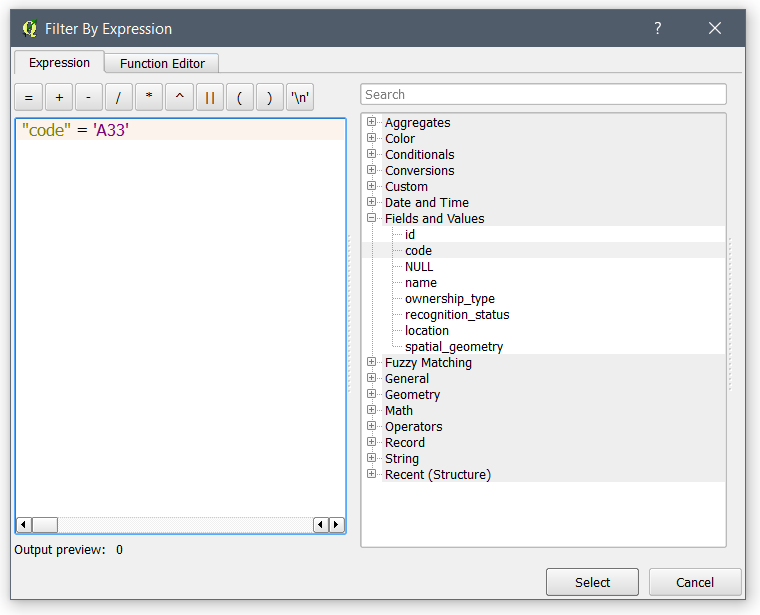The height and width of the screenshot is (615, 760).
Task: Insert the multiplication asterisk operator
Action: click(149, 98)
